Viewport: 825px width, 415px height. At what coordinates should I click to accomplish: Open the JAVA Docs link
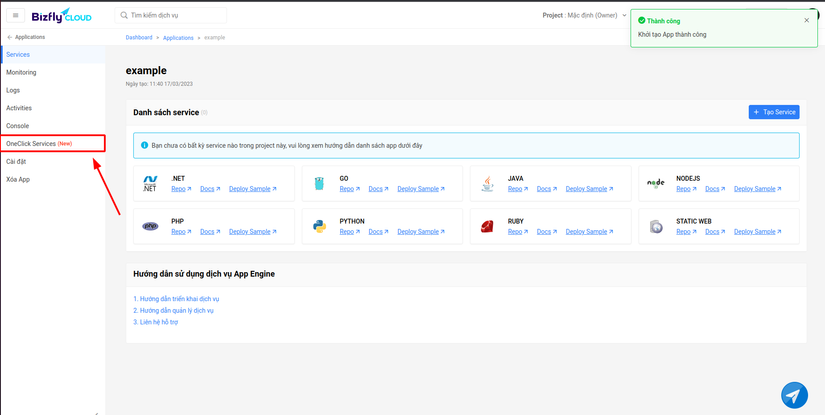click(x=547, y=189)
